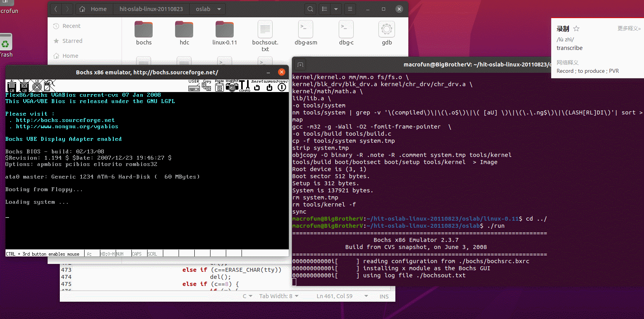Viewport: 644px width, 319px height.
Task: Select the gdb executable file
Action: 387,33
